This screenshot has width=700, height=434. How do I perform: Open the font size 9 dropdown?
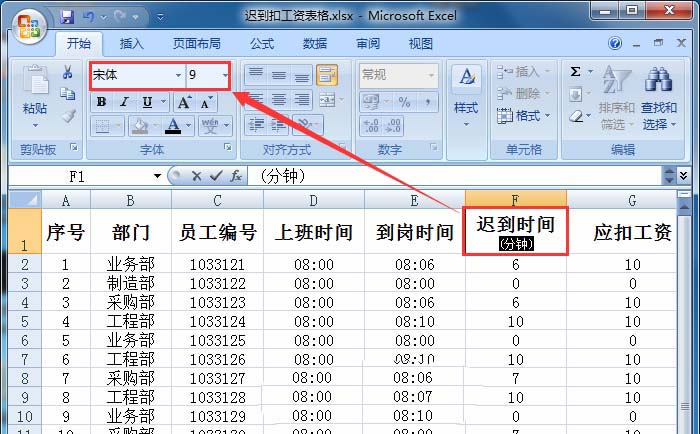225,75
